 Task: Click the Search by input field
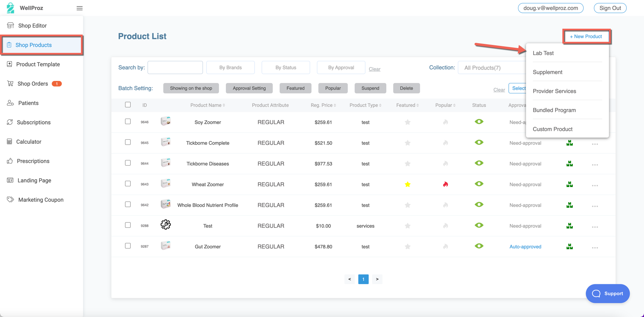tap(175, 67)
